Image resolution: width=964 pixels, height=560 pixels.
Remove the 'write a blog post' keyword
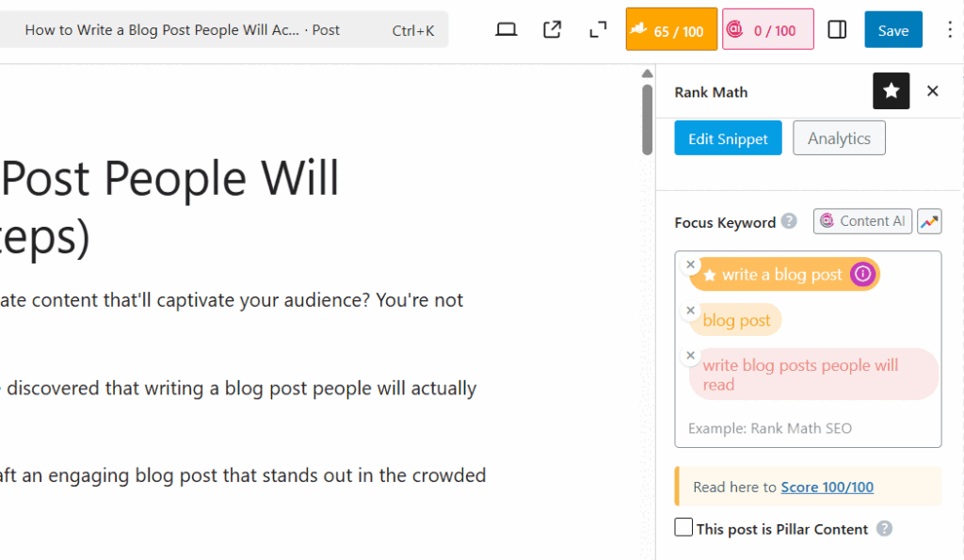coord(690,264)
